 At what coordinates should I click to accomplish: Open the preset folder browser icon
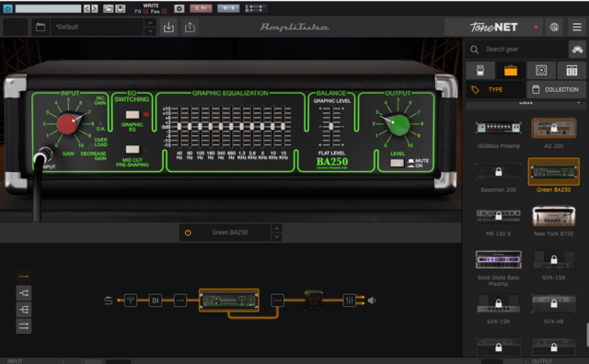[40, 27]
